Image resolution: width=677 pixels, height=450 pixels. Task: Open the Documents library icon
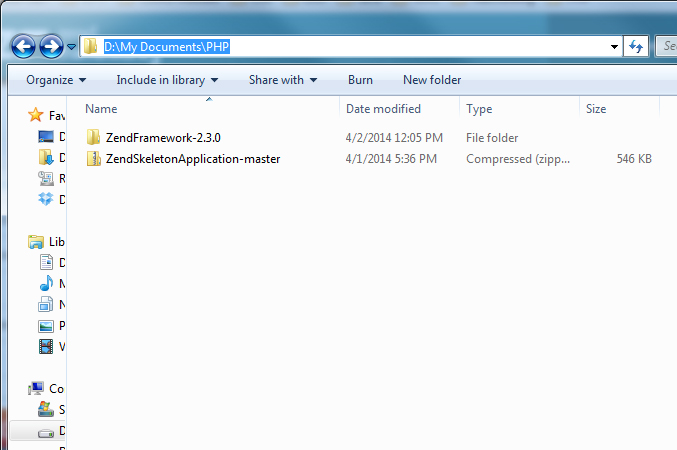pyautogui.click(x=46, y=262)
